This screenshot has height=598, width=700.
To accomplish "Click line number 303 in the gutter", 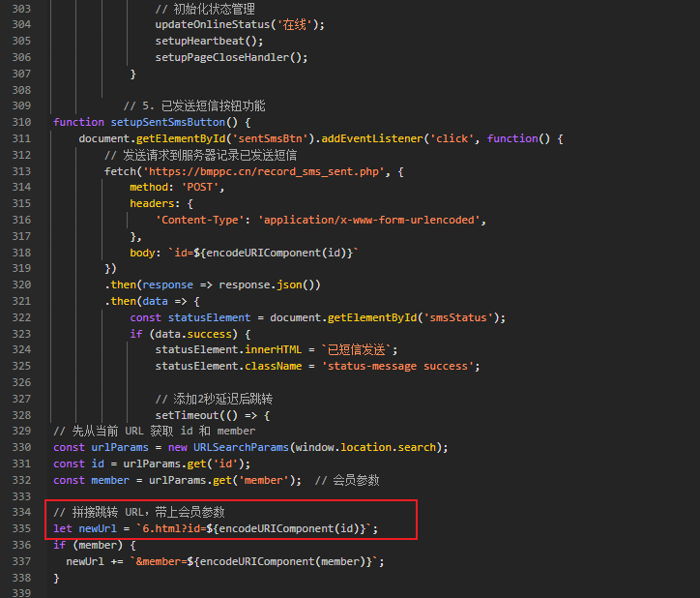I will point(21,9).
